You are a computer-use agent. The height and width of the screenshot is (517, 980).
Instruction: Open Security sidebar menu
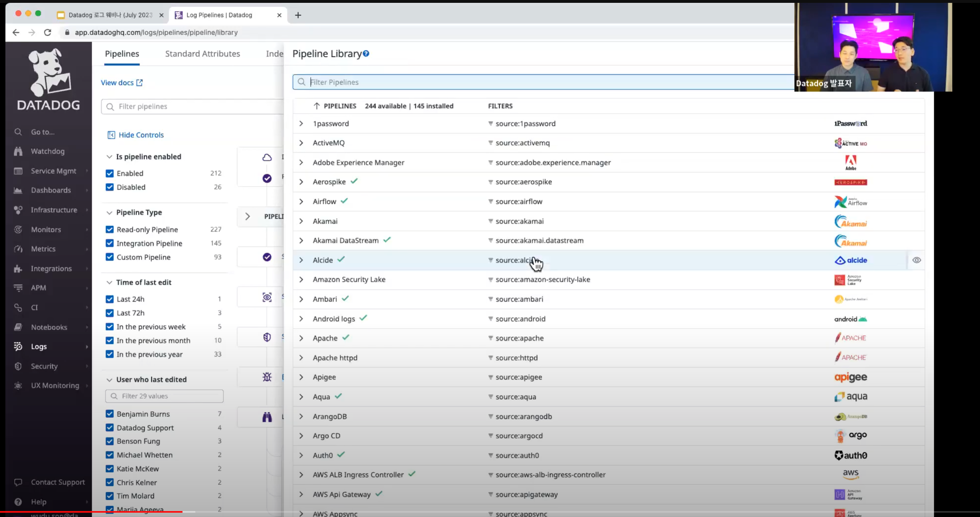tap(44, 366)
